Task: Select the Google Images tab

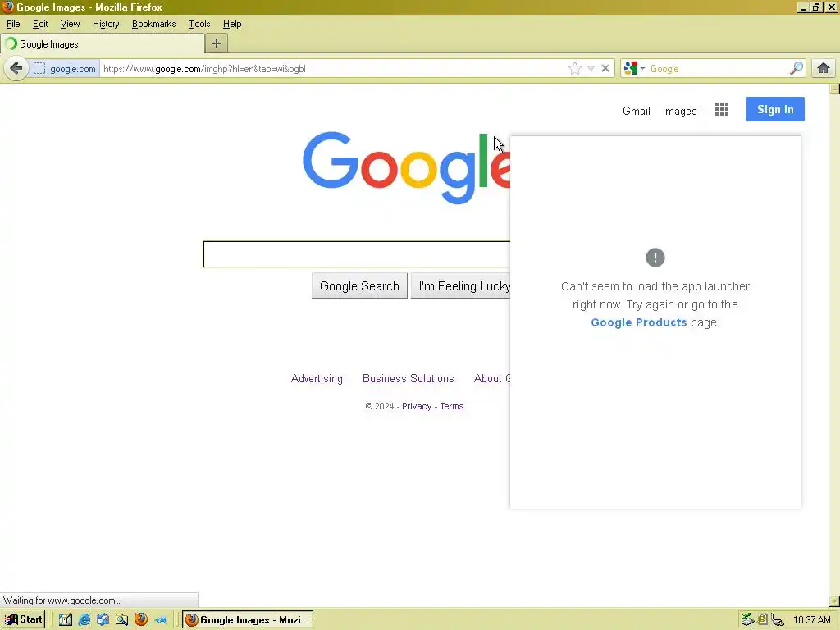Action: pyautogui.click(x=102, y=44)
